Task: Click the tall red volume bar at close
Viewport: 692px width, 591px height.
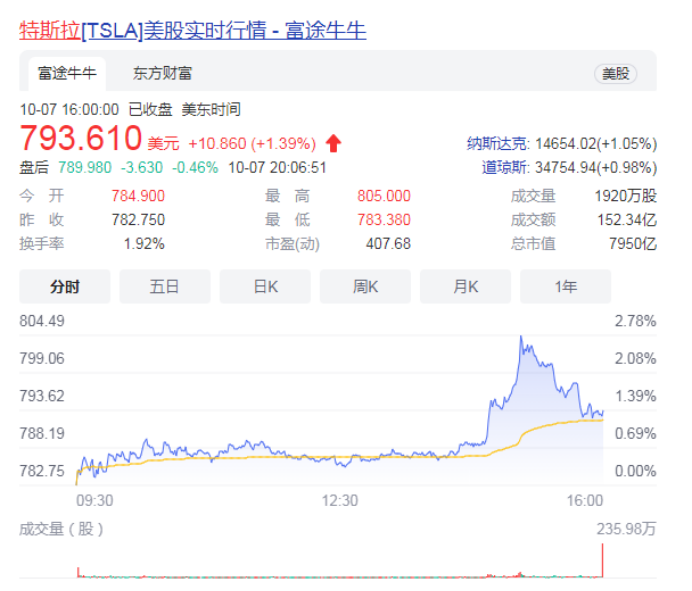Action: (603, 561)
